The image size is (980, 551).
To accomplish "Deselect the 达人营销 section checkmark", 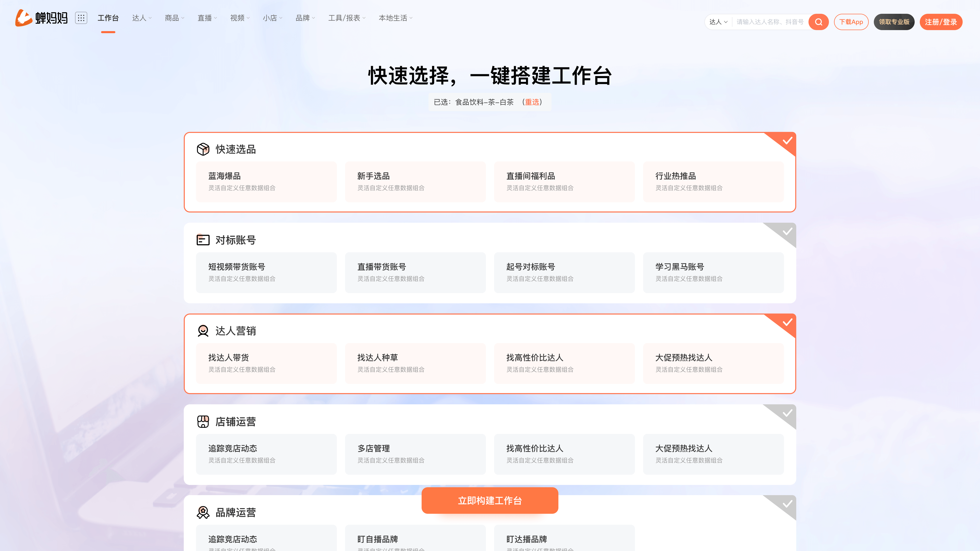I will coord(787,322).
